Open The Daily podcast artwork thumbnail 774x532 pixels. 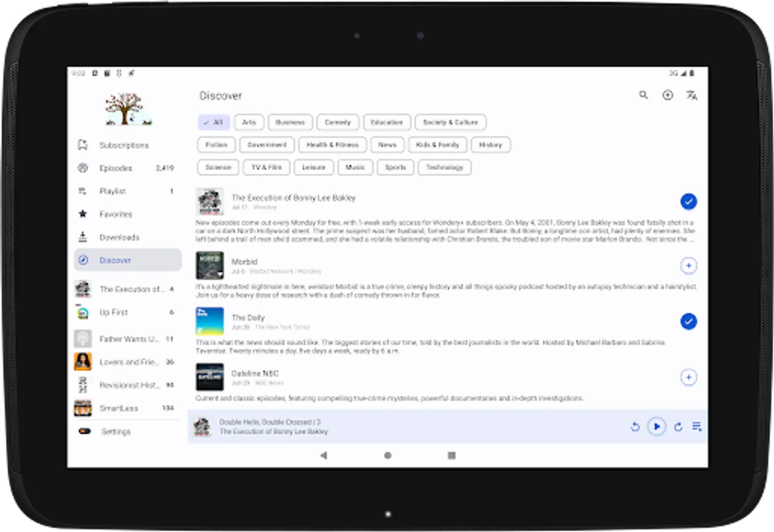coord(210,321)
